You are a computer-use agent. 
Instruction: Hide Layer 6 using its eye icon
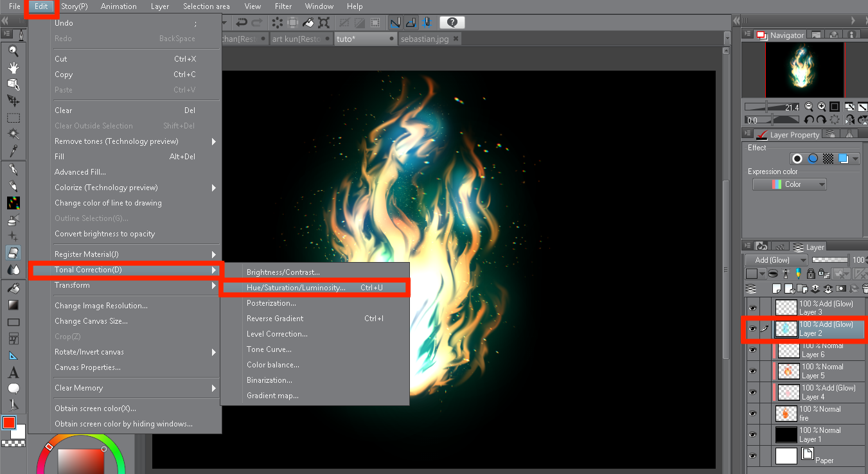(752, 350)
